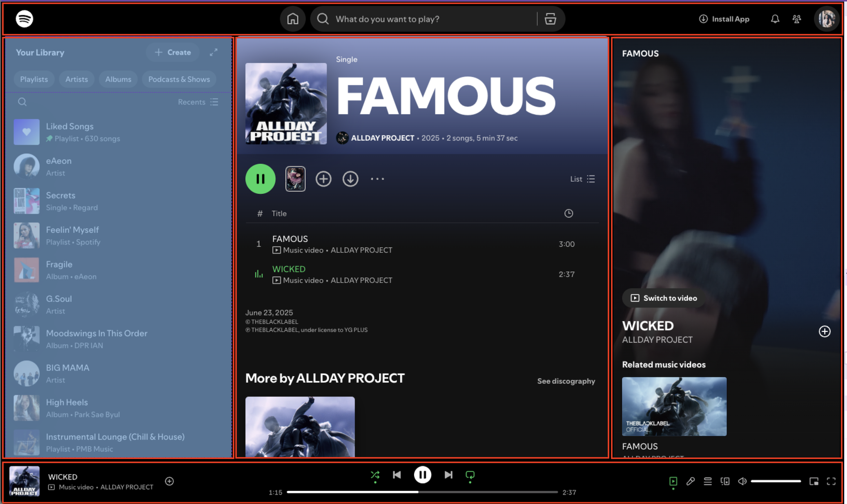Click the Switch to video button
The height and width of the screenshot is (504, 847).
coord(664,298)
